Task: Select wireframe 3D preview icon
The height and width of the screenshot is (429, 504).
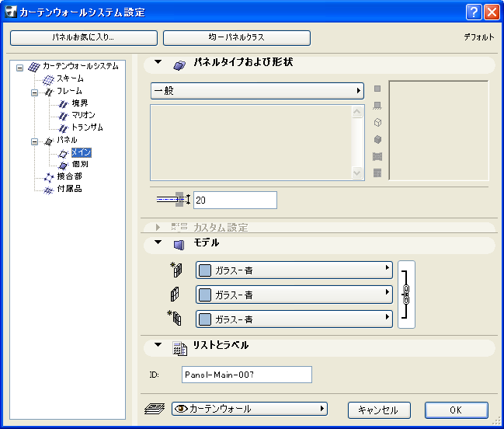Action: 377,123
